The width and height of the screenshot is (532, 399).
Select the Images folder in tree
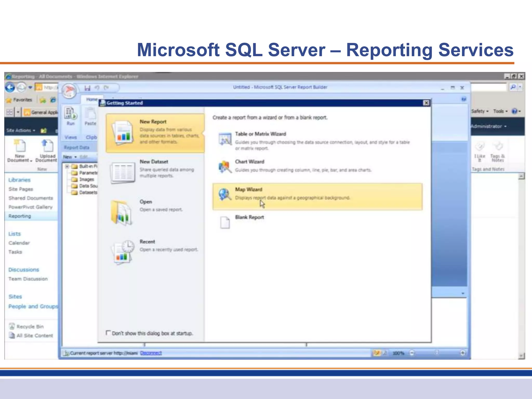pos(83,179)
